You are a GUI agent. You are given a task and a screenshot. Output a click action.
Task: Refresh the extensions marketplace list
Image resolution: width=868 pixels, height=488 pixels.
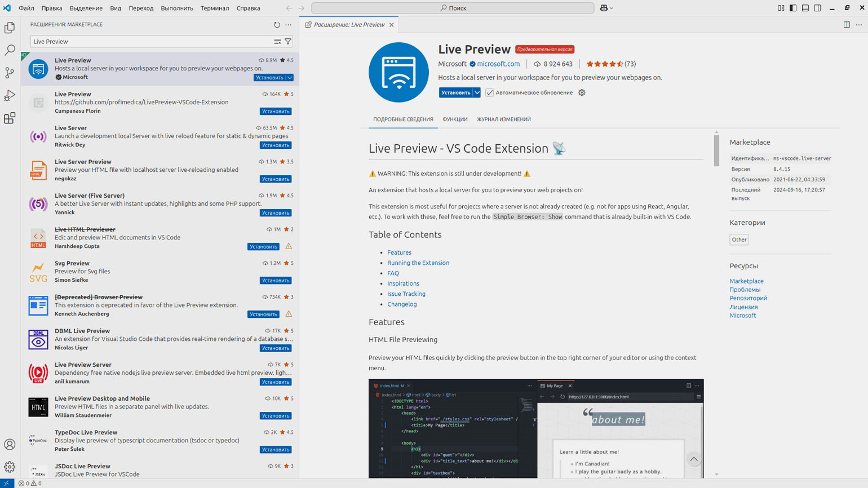point(277,25)
